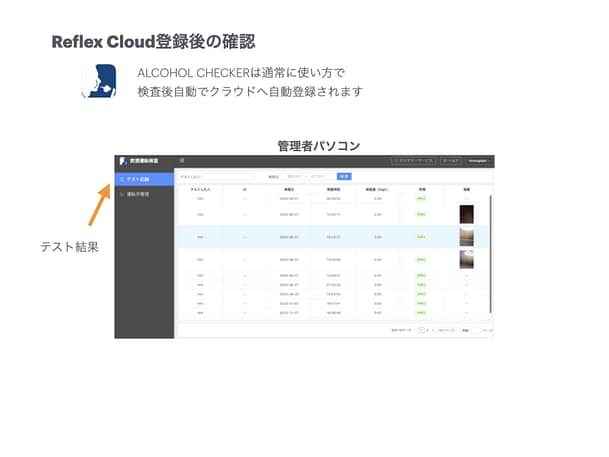Open the photo thumbnail with the blue corner

click(x=466, y=259)
